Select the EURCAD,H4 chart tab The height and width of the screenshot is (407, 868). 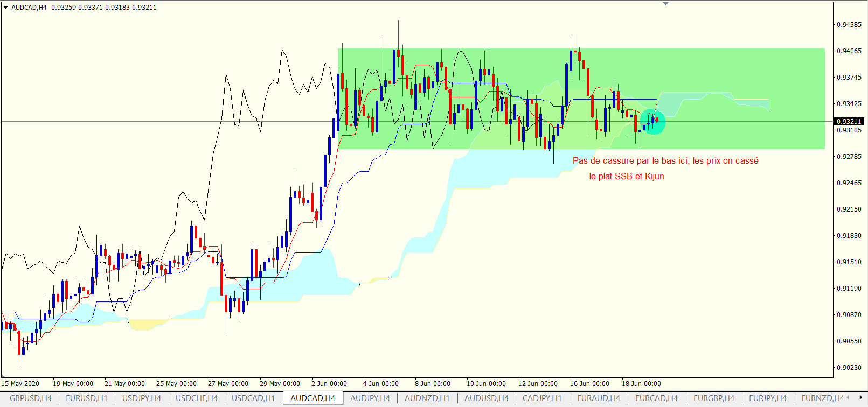656,398
